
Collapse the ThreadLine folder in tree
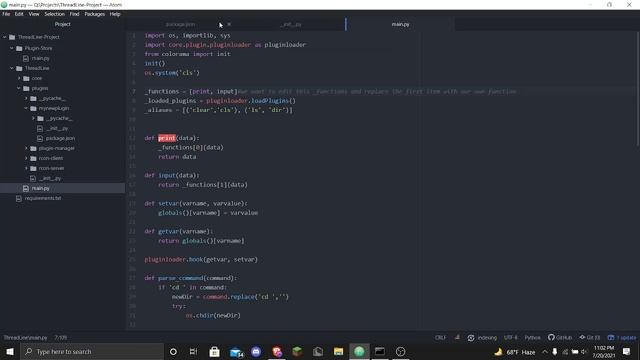(12, 68)
